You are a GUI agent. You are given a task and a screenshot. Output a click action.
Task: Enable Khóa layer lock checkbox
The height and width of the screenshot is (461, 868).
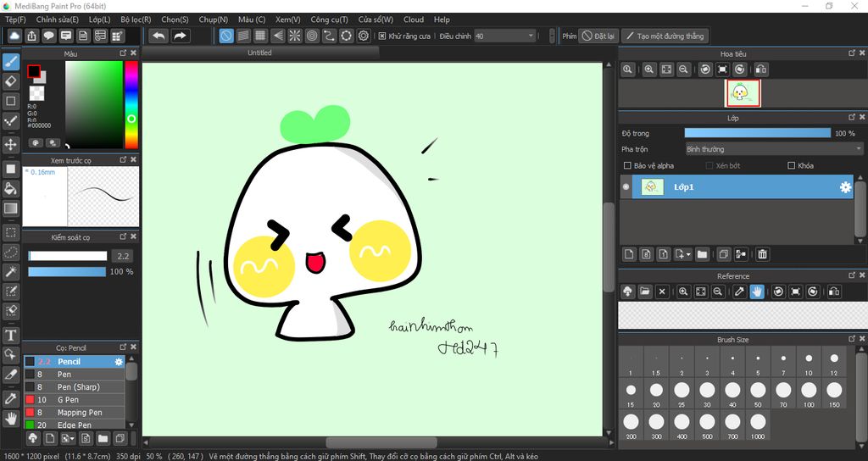pos(791,165)
